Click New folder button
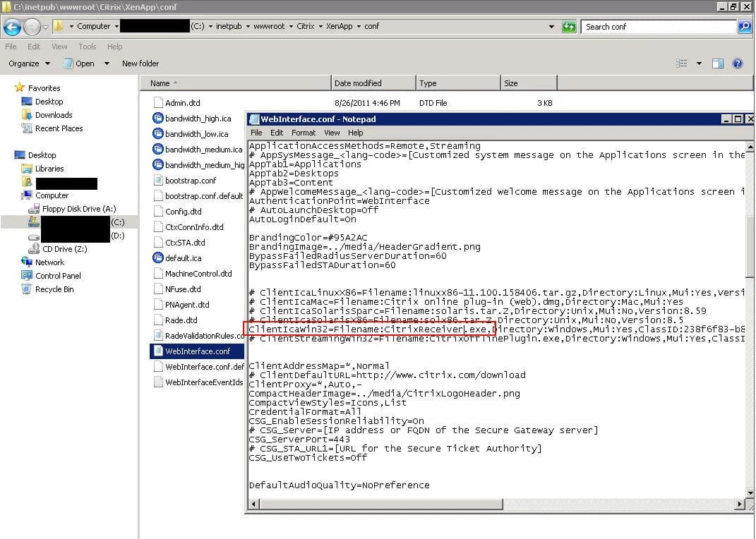 pos(140,63)
